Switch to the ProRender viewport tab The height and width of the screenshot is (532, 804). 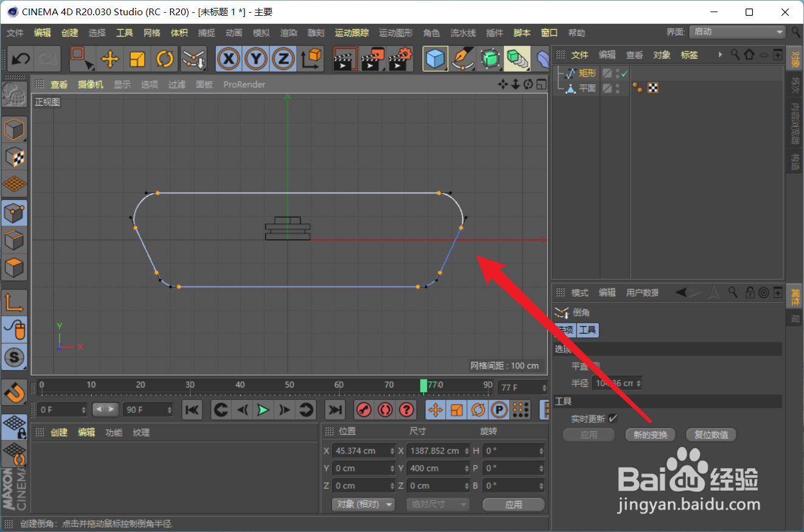tap(244, 85)
